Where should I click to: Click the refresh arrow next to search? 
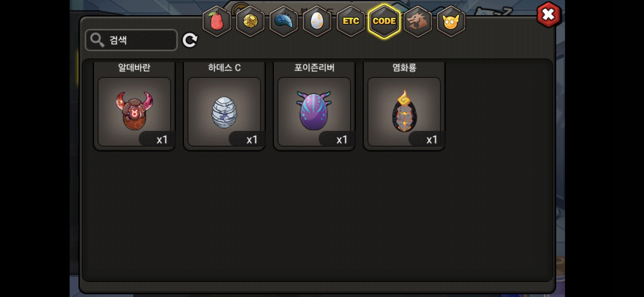tap(190, 40)
